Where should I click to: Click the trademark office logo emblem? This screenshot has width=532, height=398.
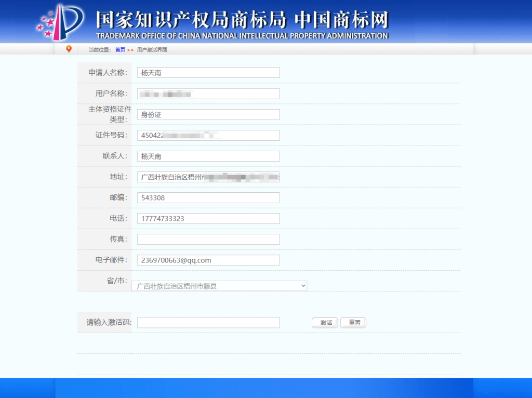click(x=60, y=22)
